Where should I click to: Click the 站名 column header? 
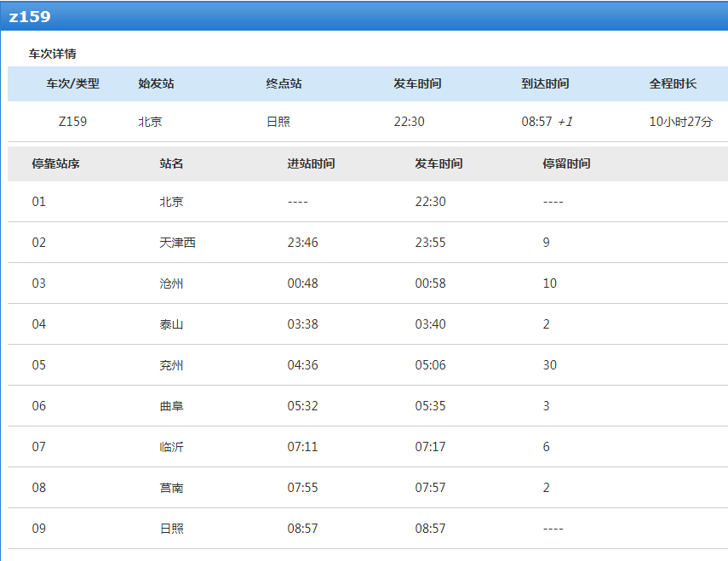(171, 163)
